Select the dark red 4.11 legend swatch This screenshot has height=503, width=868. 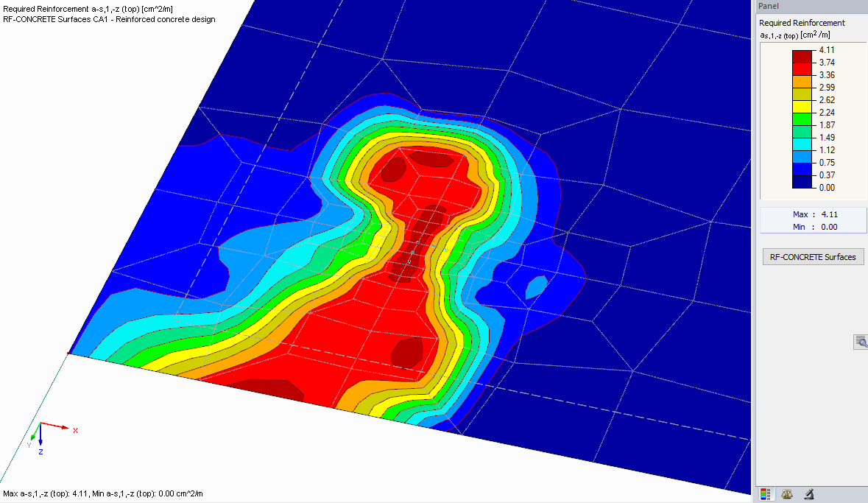(x=802, y=57)
